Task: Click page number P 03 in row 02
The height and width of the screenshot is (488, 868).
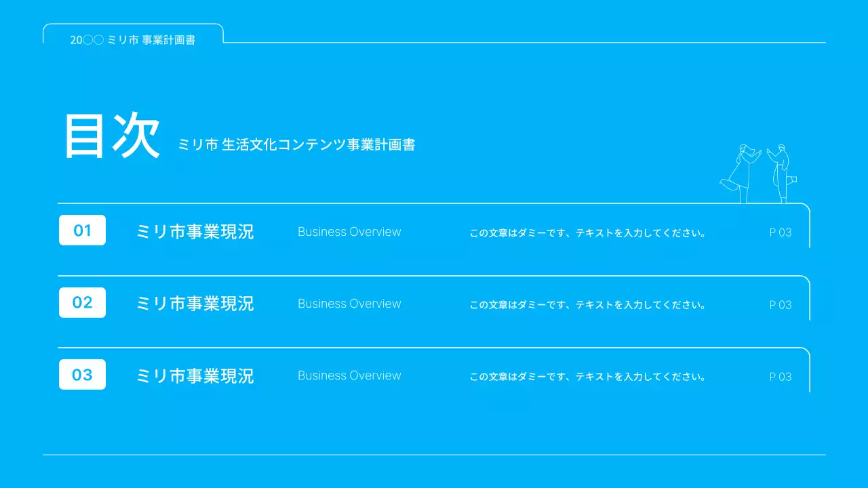Action: click(780, 305)
